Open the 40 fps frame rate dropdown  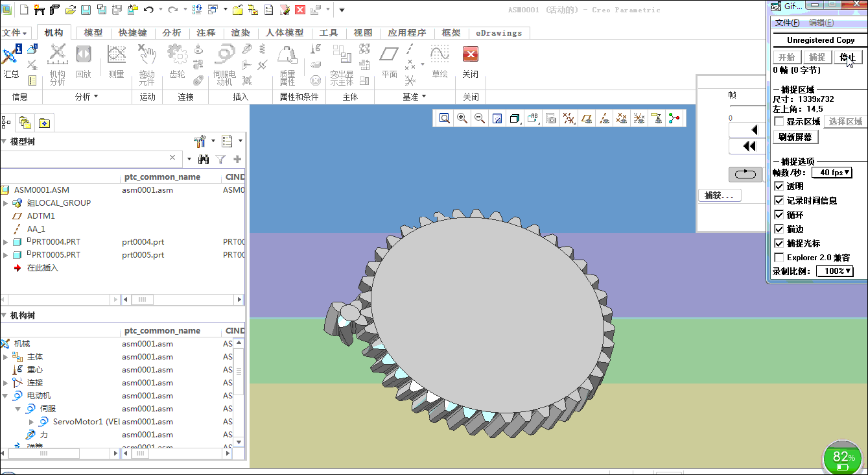coord(832,173)
